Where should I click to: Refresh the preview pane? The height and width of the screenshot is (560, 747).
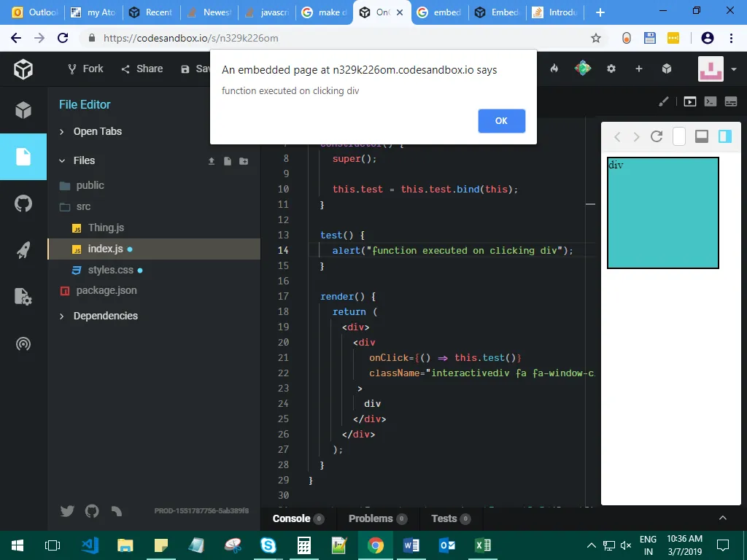[x=657, y=136]
